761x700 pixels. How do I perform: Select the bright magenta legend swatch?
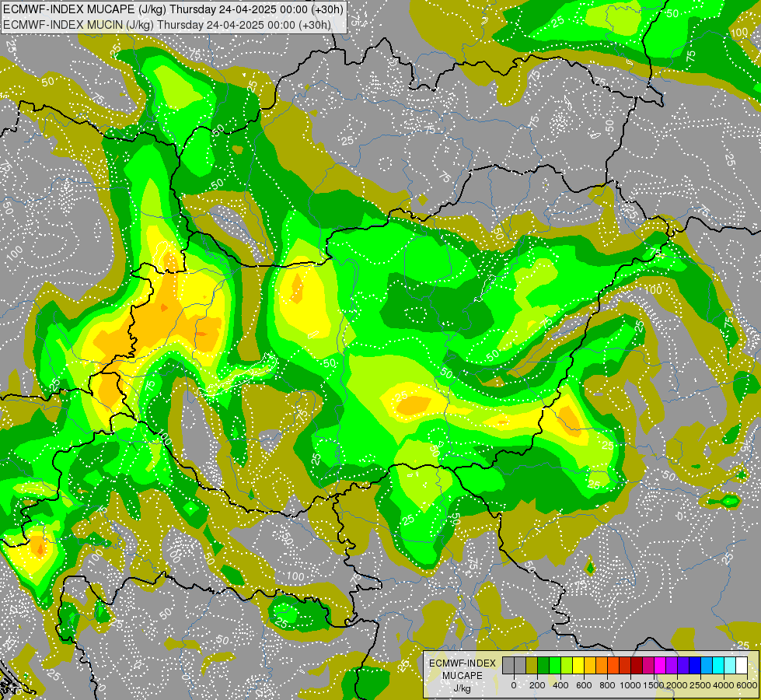(x=660, y=666)
